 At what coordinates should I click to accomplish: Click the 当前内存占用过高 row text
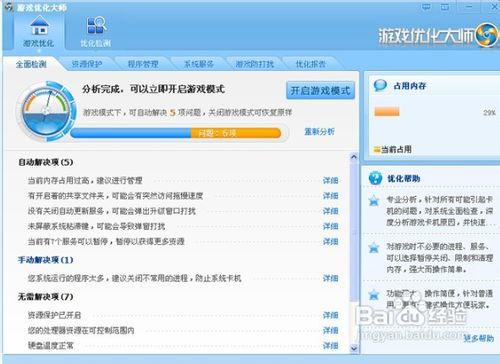85,180
